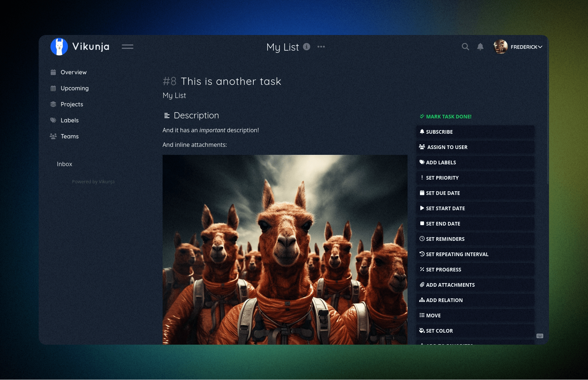The width and height of the screenshot is (588, 380).
Task: Open the search magnifier icon
Action: point(465,47)
